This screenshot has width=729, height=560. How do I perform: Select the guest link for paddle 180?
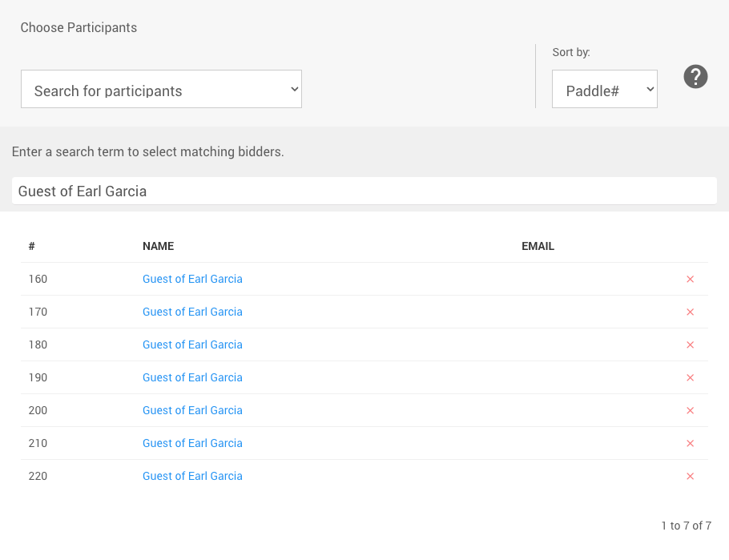tap(192, 344)
